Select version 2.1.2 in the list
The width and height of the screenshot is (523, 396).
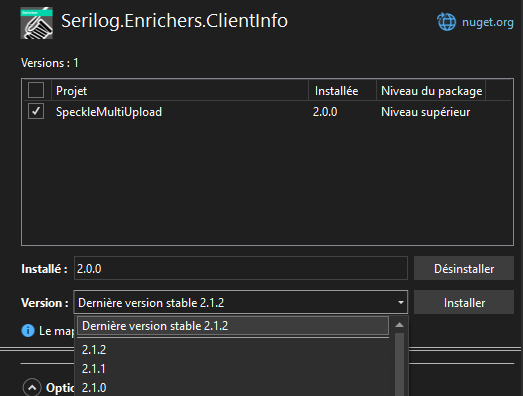coord(232,350)
